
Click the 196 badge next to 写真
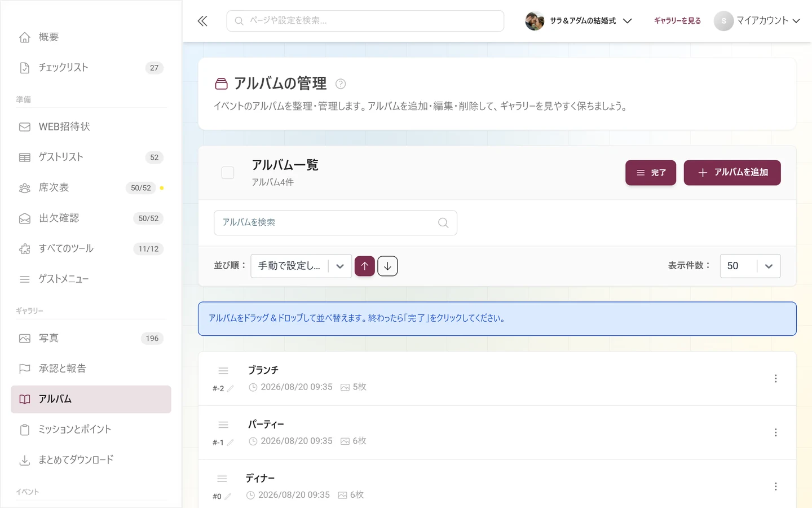click(152, 339)
